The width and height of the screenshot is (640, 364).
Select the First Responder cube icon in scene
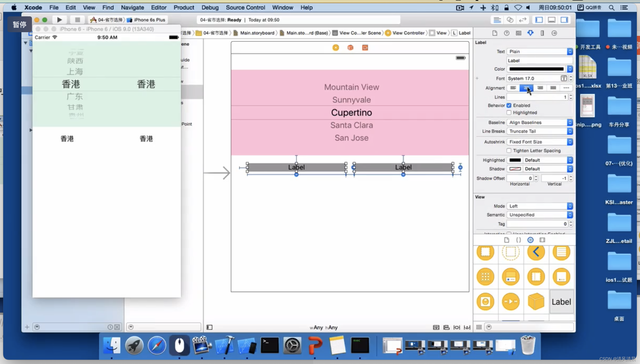[350, 47]
